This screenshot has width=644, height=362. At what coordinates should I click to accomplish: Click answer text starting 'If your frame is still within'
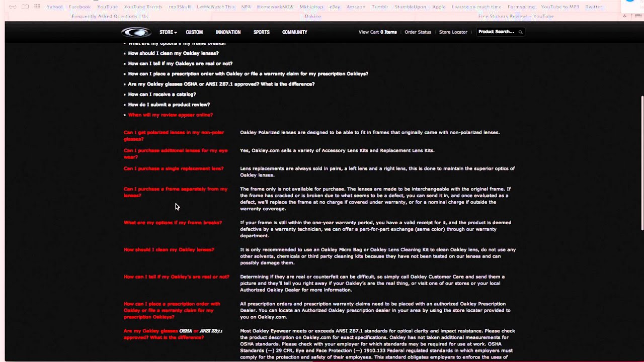click(376, 229)
